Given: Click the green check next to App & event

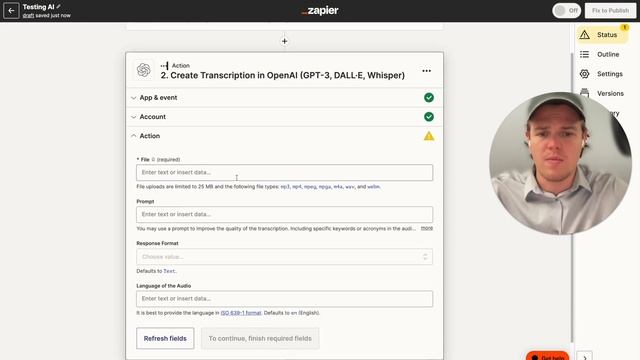Looking at the screenshot, I should [x=429, y=98].
